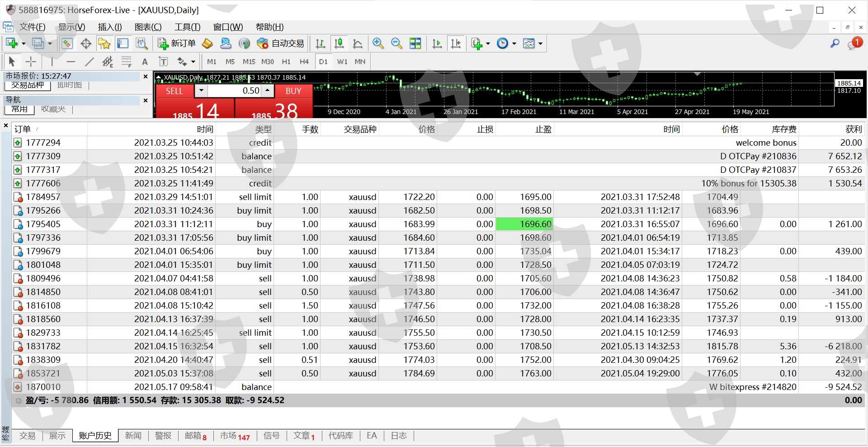Open the 图表(C) menu
The image size is (868, 447).
click(148, 27)
